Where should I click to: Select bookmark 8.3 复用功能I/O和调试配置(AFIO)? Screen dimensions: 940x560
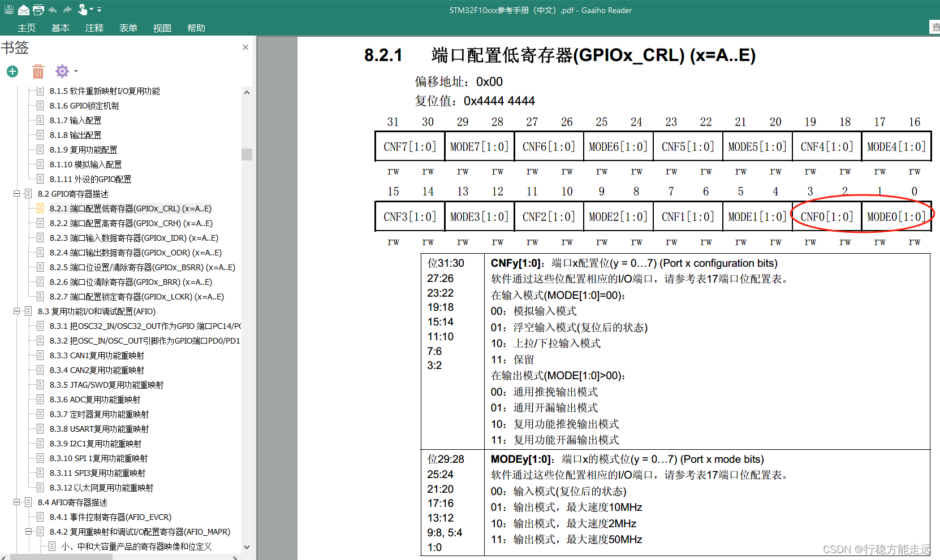point(97,311)
